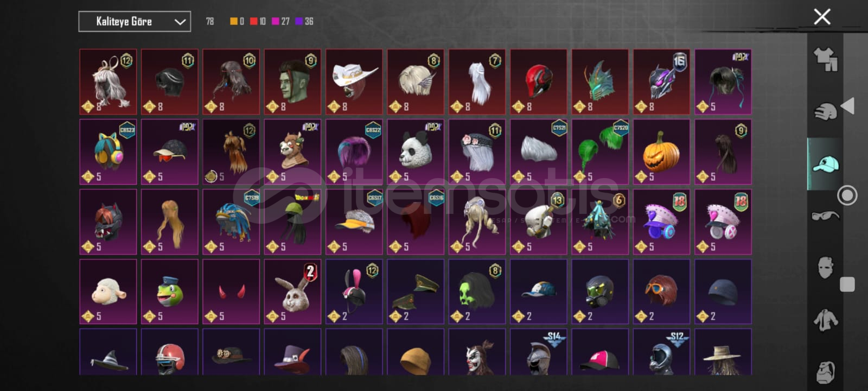The width and height of the screenshot is (868, 391).
Task: Select the red devil horns item
Action: (231, 292)
